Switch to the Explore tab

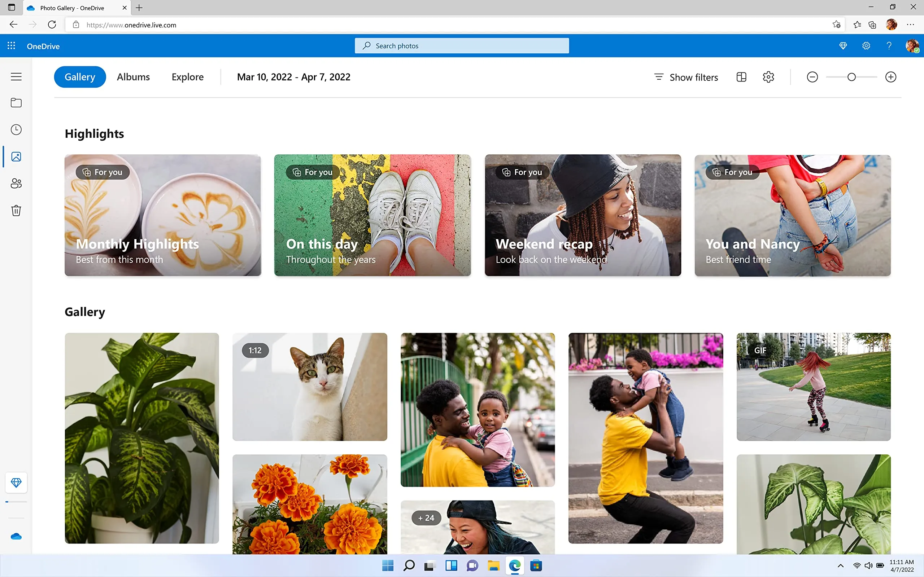[187, 77]
